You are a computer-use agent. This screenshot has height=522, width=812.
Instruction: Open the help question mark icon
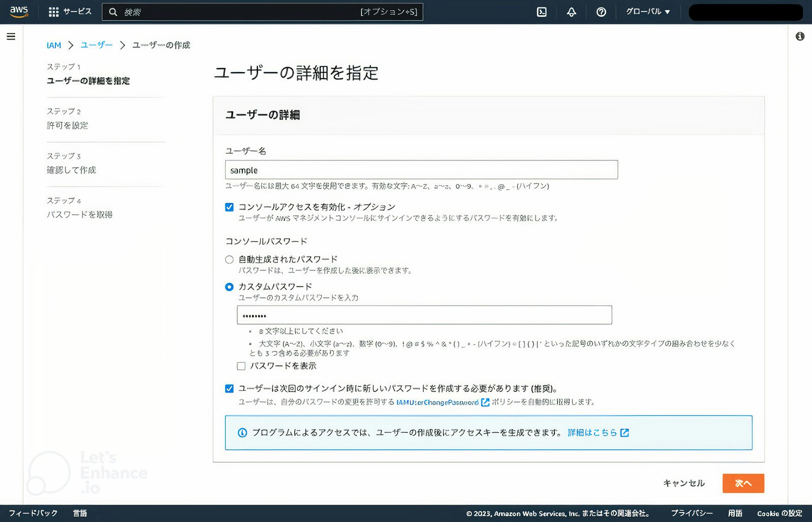coord(601,12)
